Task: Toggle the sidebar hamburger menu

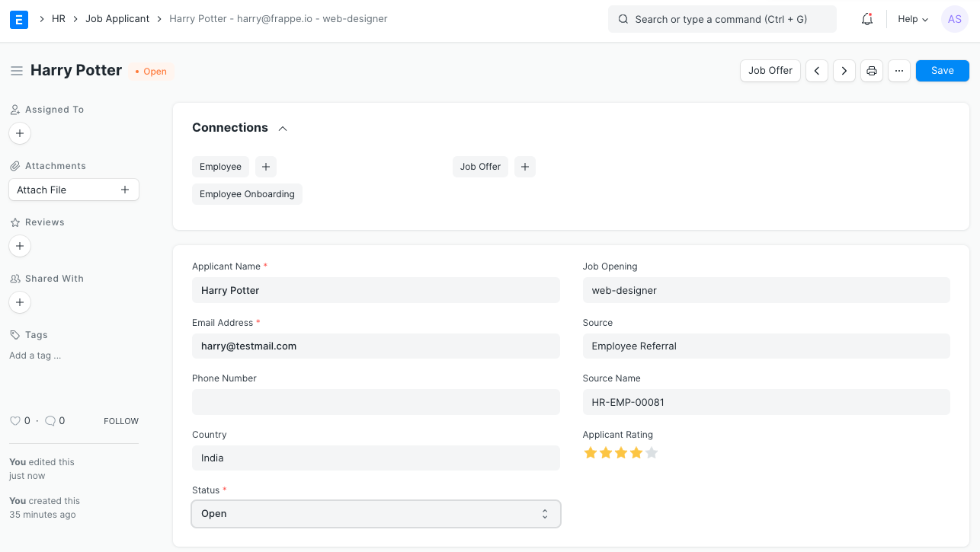Action: 16,71
